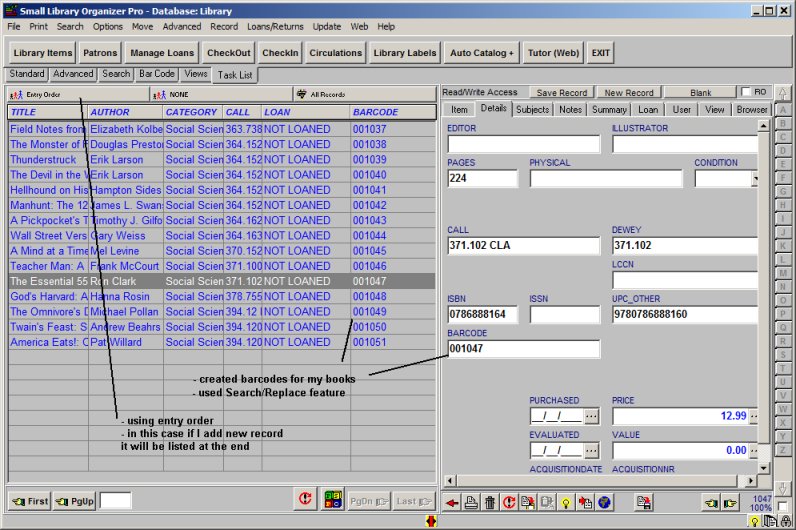Click the left-pointing hand previous record icon
This screenshot has width=796, height=530.
[711, 503]
